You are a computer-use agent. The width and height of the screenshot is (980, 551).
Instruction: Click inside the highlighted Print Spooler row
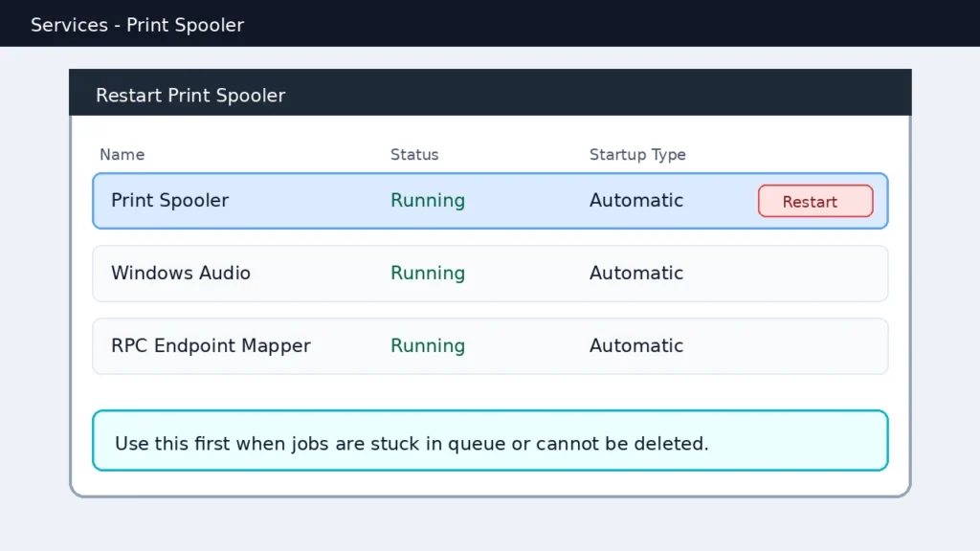coord(287,201)
